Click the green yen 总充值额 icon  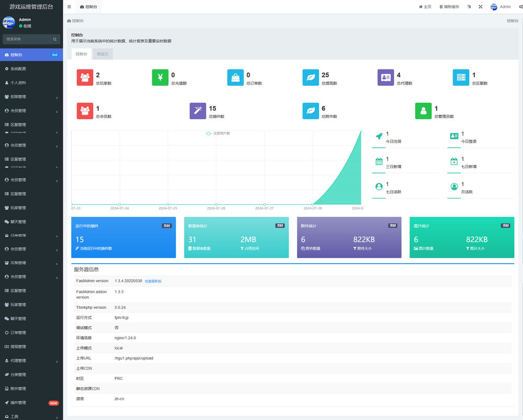[160, 77]
